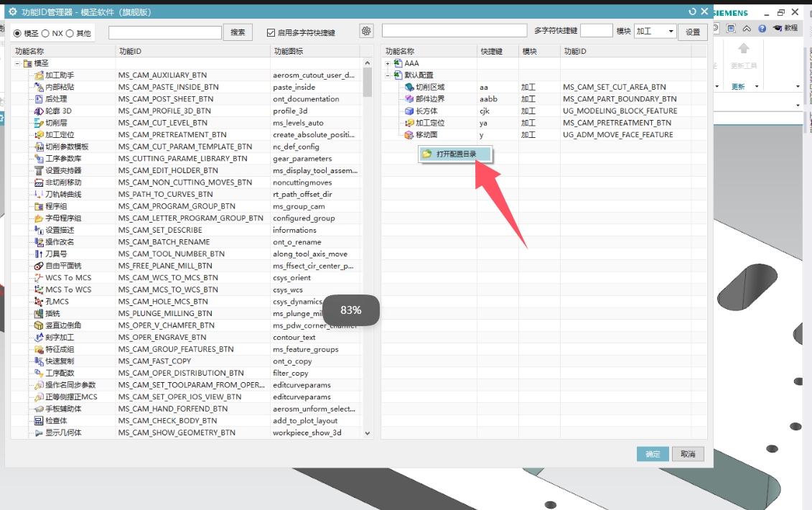Click the help question mark icon in NX
This screenshot has width=812, height=510.
pos(762,29)
